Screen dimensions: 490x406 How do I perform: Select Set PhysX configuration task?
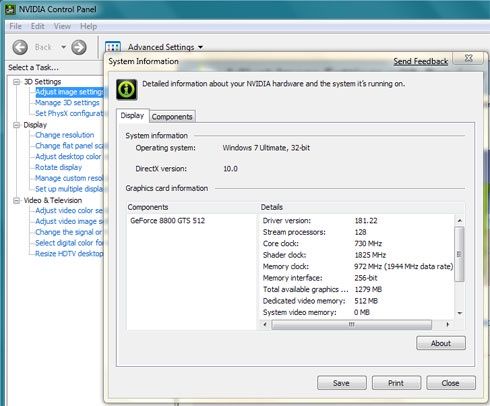[70, 113]
